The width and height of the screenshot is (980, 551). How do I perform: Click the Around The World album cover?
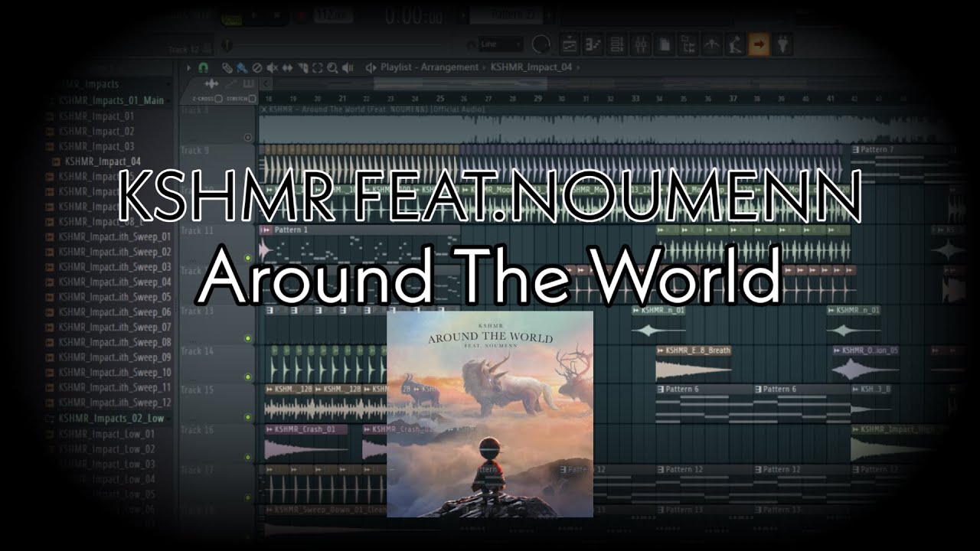click(490, 414)
